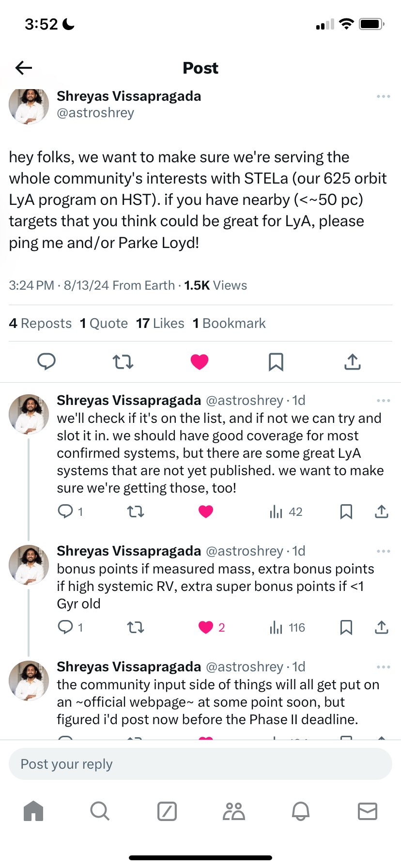This screenshot has width=401, height=868.
Task: Open the Search tab
Action: 100,811
